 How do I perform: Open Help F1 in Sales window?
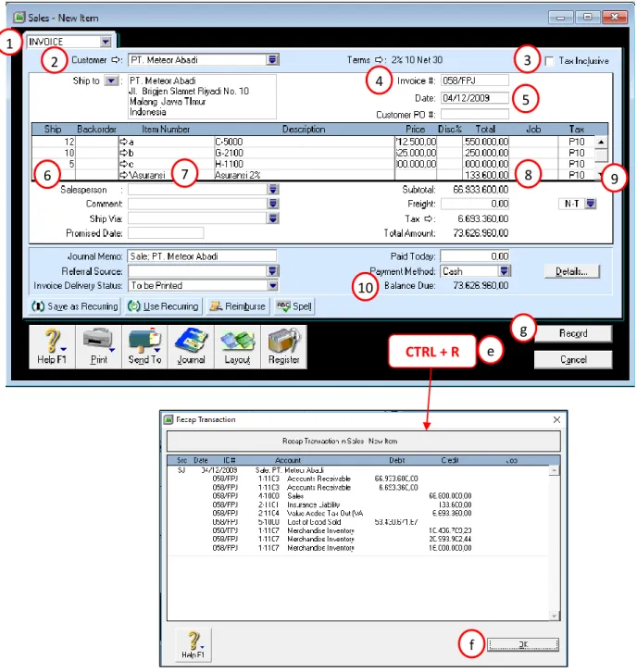coord(52,346)
